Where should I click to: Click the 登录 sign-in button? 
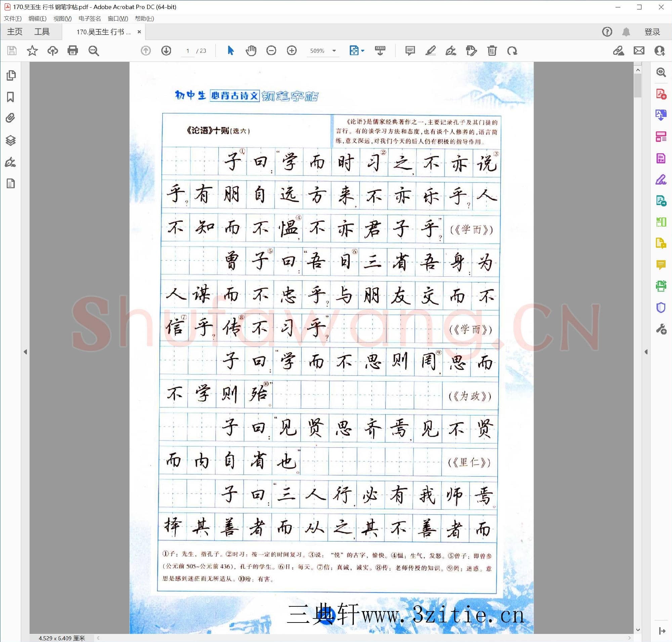[x=651, y=32]
